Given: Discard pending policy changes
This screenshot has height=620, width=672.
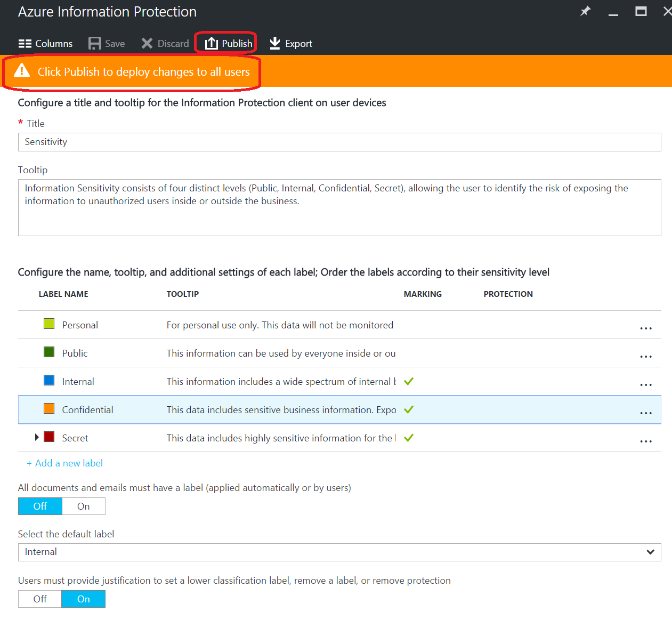Looking at the screenshot, I should click(165, 43).
